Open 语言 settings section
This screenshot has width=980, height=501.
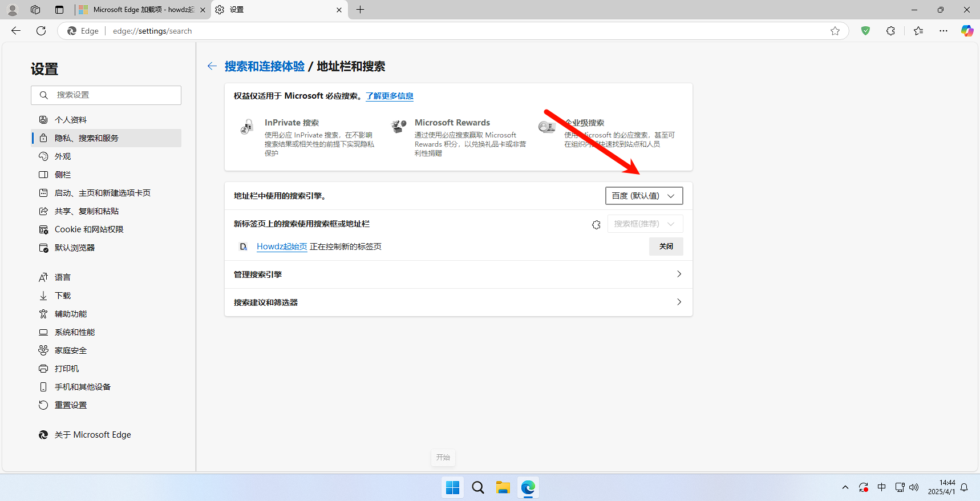point(106,277)
